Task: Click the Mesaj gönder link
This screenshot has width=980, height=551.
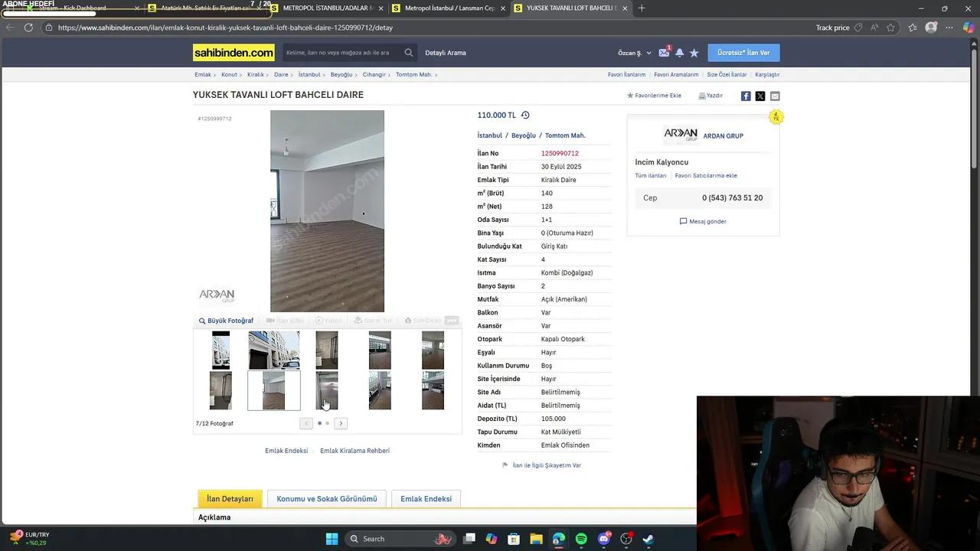Action: tap(703, 221)
